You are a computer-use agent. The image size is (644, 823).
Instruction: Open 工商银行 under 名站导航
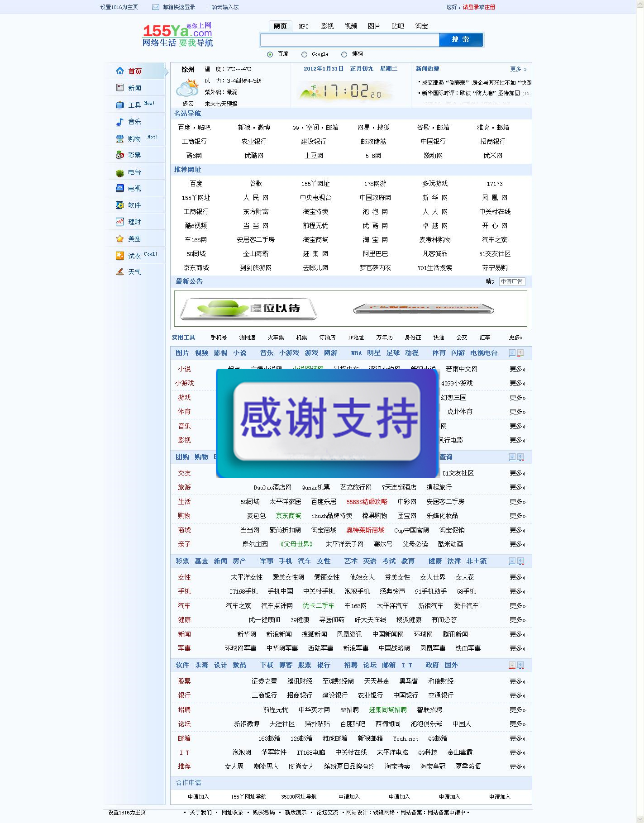194,142
